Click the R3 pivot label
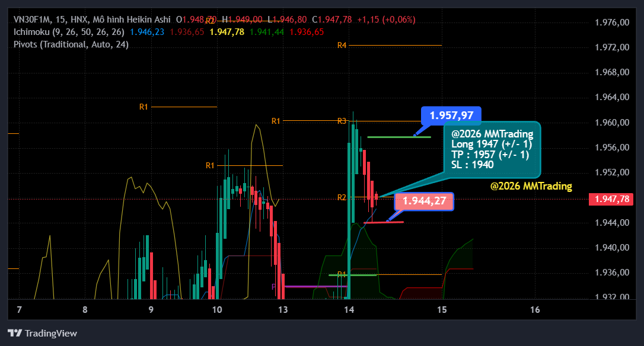This screenshot has height=346, width=644. (342, 121)
